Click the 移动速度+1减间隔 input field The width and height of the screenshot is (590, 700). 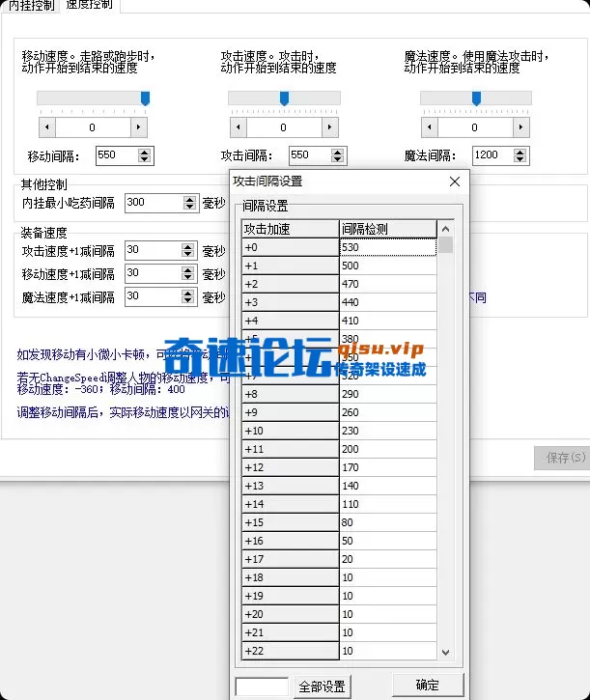(153, 273)
